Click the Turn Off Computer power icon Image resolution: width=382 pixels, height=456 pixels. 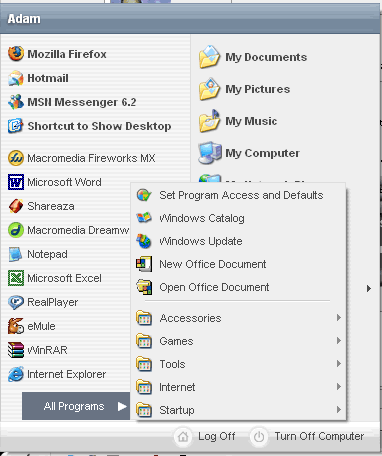259,436
